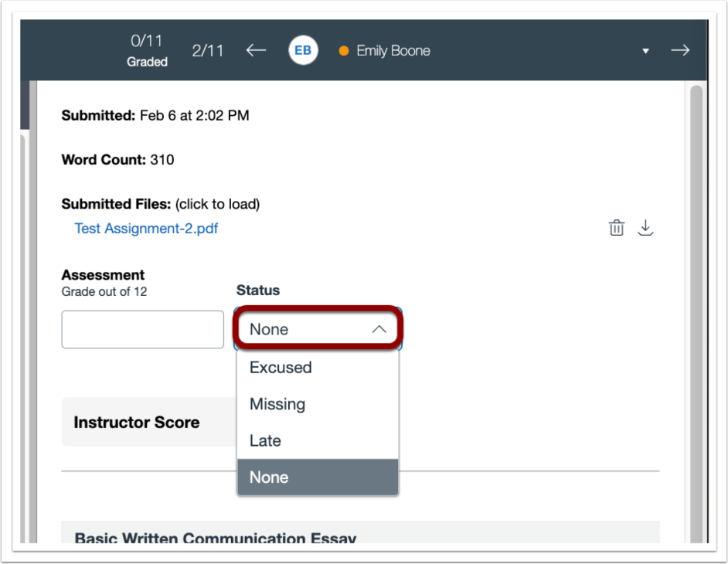Open the Test Assignment-2.pdf link
728x564 pixels.
145,228
